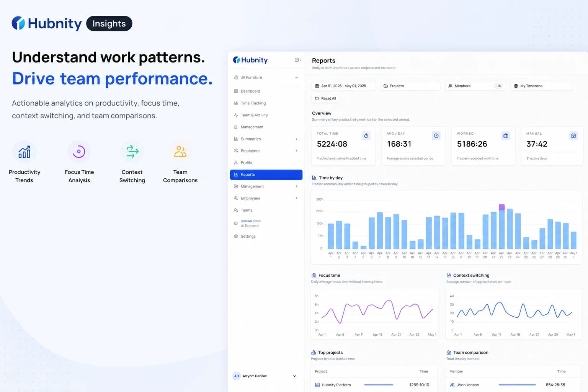This screenshot has height=392, width=588.
Task: Click the Total Time value 5224:08
Action: pyautogui.click(x=332, y=144)
